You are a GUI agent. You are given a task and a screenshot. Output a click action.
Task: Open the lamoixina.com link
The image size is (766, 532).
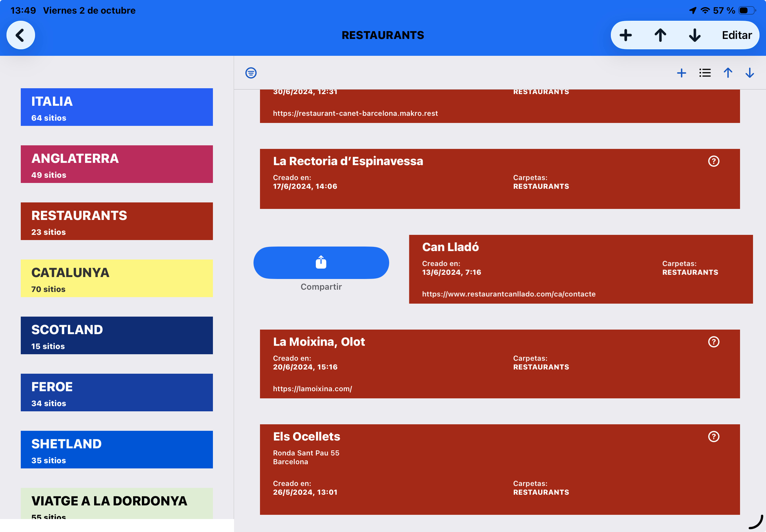click(x=313, y=389)
